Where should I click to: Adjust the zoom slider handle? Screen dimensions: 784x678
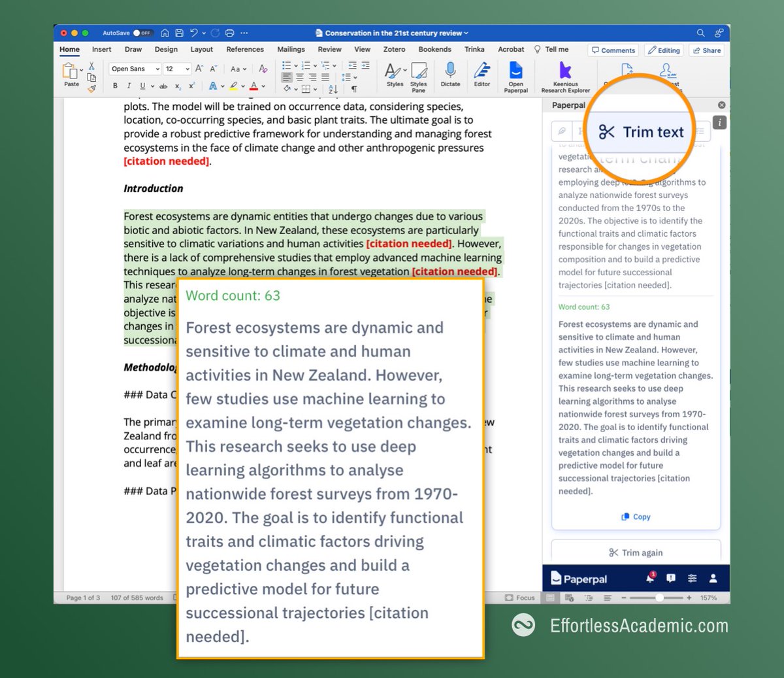pyautogui.click(x=659, y=598)
